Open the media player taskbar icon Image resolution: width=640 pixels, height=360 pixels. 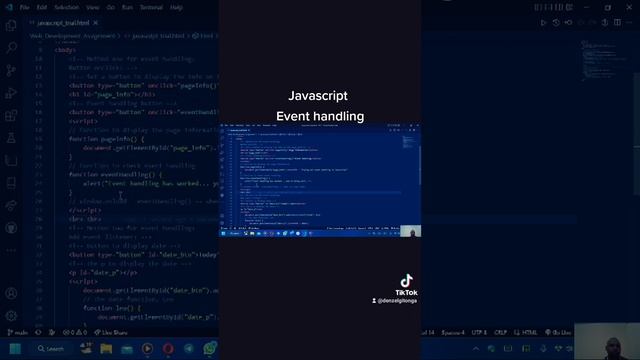tap(147, 349)
